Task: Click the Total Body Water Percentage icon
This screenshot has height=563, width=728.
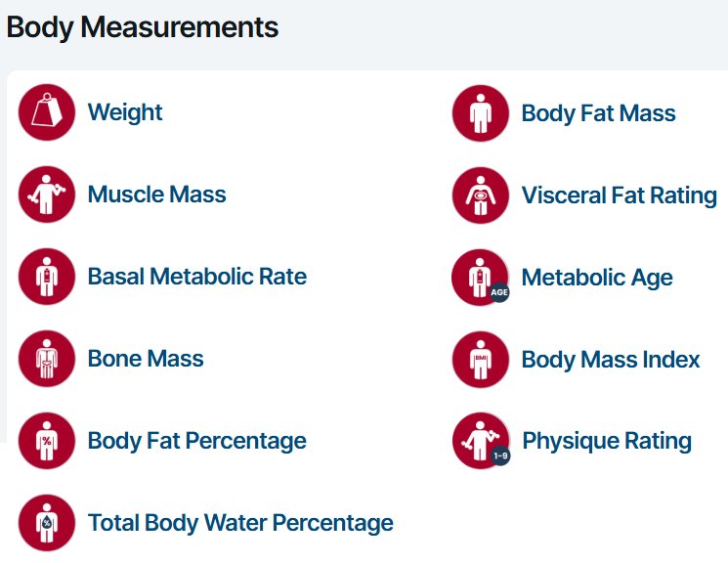Action: 46,523
